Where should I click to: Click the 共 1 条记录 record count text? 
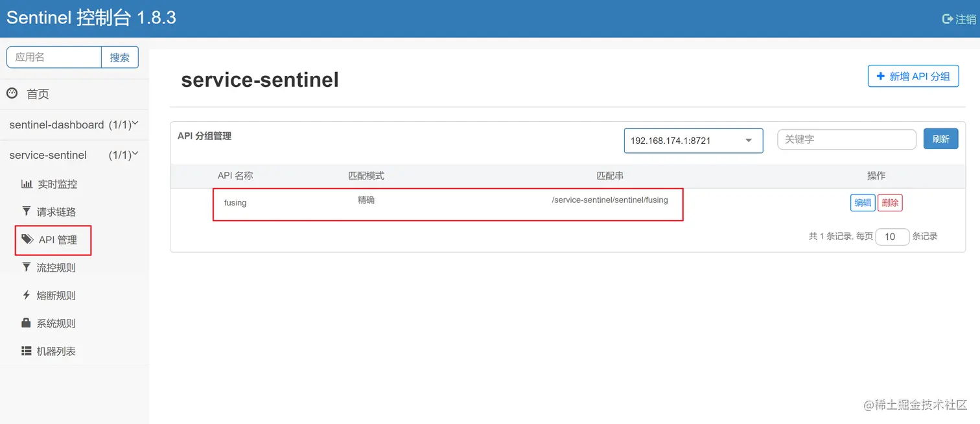[830, 237]
